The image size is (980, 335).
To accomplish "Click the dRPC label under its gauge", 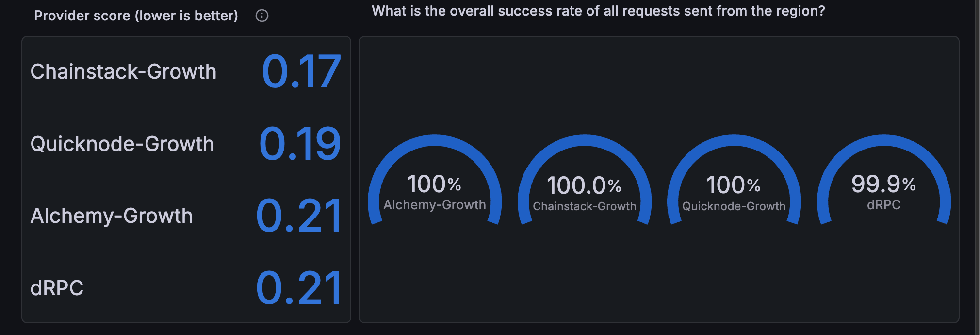I will pos(883,205).
